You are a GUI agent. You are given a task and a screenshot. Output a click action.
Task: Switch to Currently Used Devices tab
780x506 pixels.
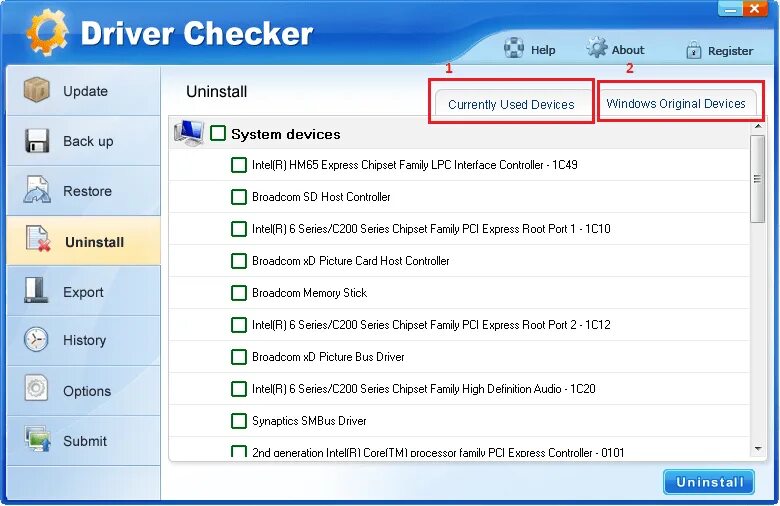click(x=511, y=104)
